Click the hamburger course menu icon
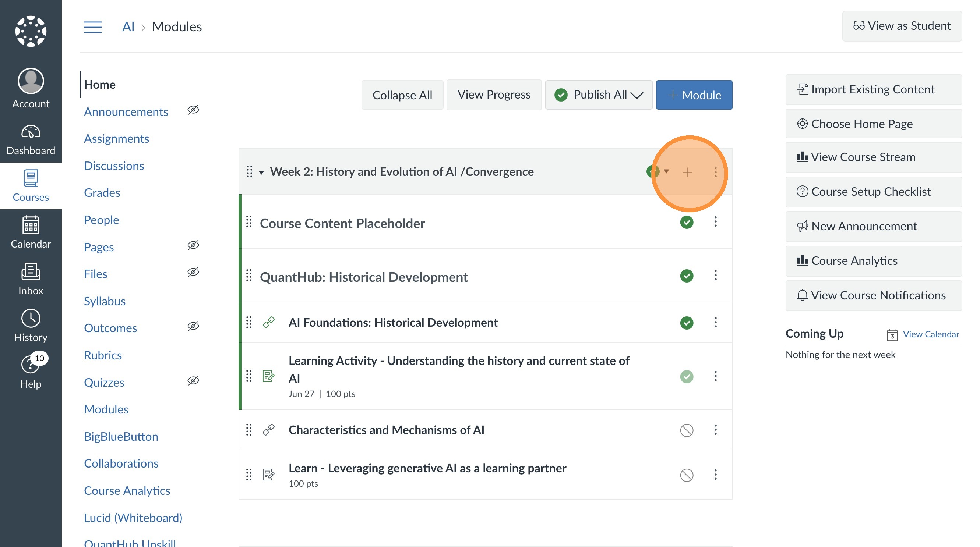 coord(92,26)
